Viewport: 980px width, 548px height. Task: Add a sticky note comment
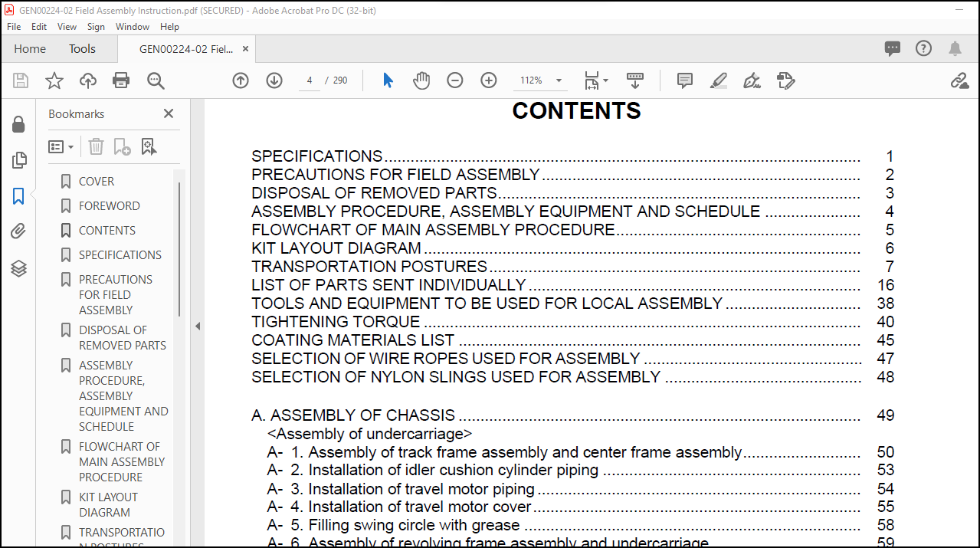pyautogui.click(x=685, y=80)
